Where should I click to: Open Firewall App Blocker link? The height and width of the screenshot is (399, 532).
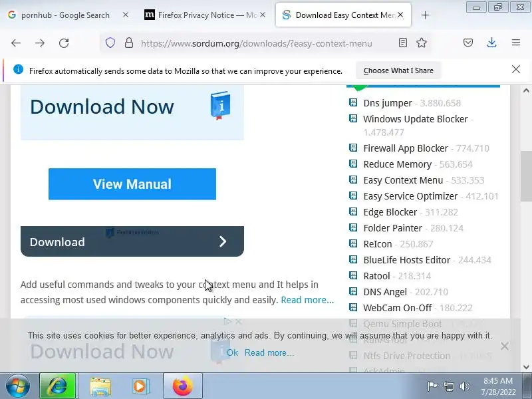point(406,148)
